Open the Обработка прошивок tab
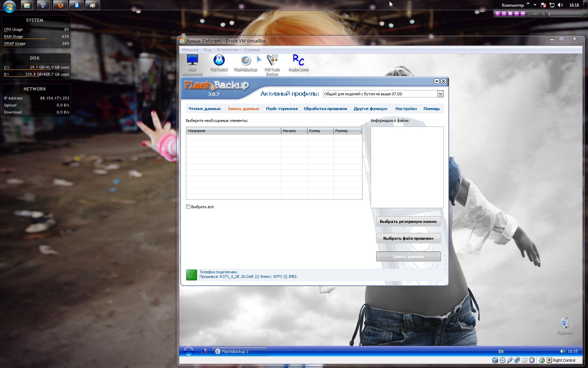 coord(325,109)
